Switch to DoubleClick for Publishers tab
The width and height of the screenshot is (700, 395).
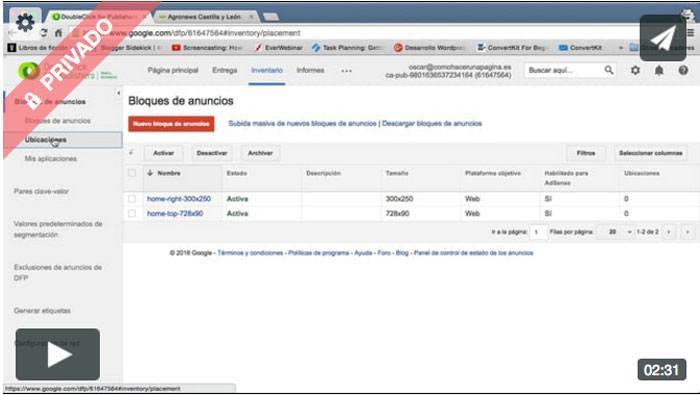(98, 17)
